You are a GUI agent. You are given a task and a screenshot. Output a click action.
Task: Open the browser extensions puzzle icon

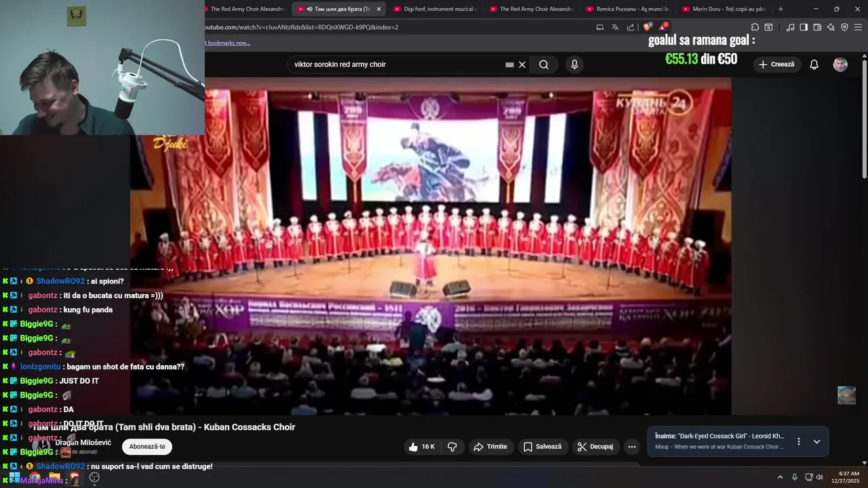coord(755,27)
